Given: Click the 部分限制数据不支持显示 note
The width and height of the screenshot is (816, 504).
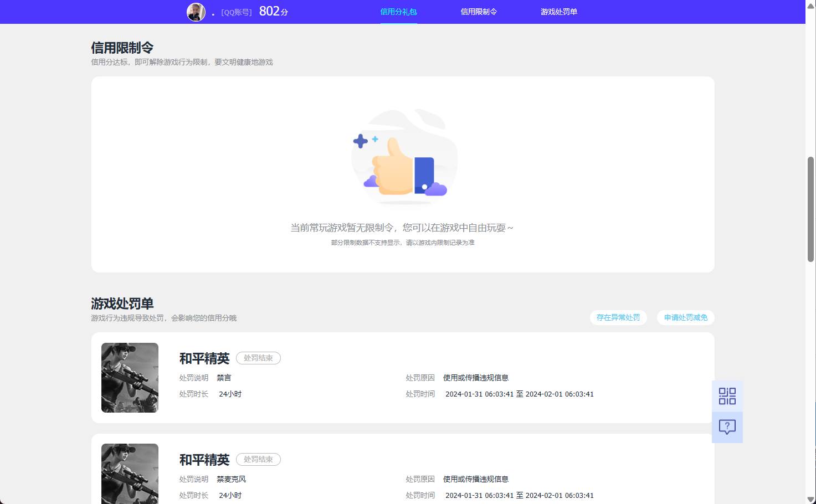Looking at the screenshot, I should [403, 243].
